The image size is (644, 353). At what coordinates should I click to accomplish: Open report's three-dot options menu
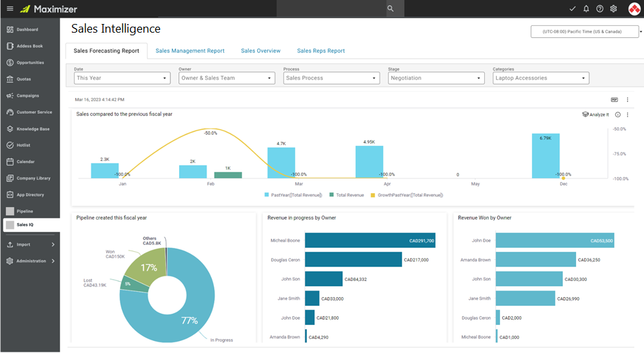pyautogui.click(x=627, y=99)
